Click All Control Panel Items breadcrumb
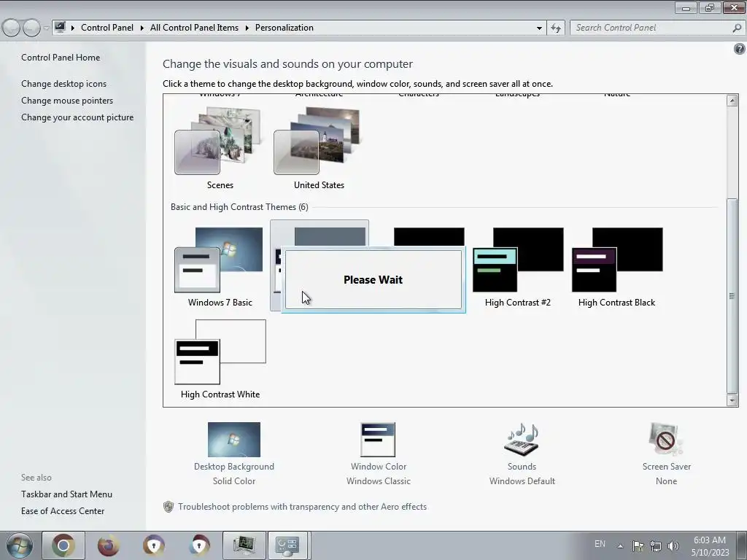 tap(194, 28)
